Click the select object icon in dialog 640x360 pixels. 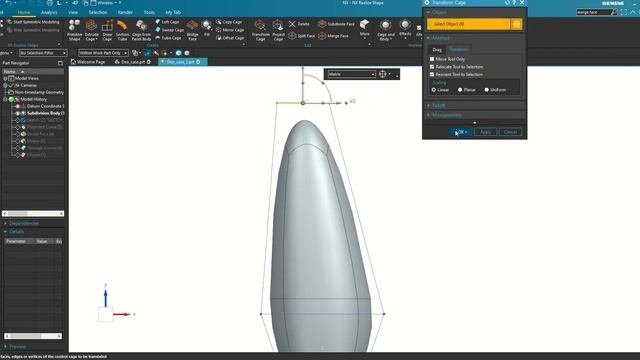tap(516, 24)
